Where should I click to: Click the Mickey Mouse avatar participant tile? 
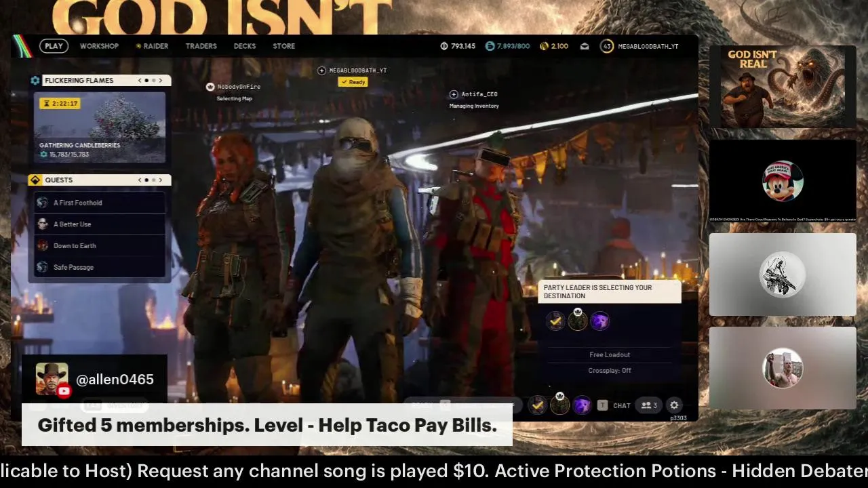(x=783, y=181)
